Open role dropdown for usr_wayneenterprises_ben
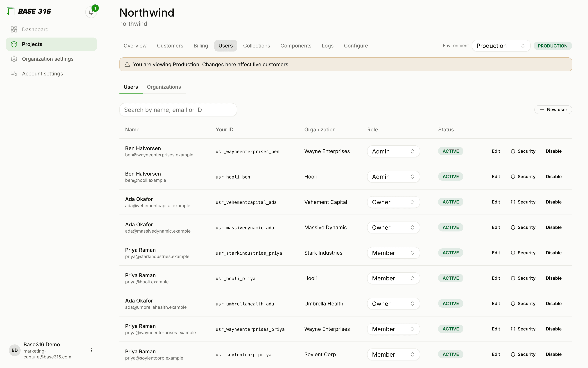The width and height of the screenshot is (588, 368). click(x=393, y=151)
